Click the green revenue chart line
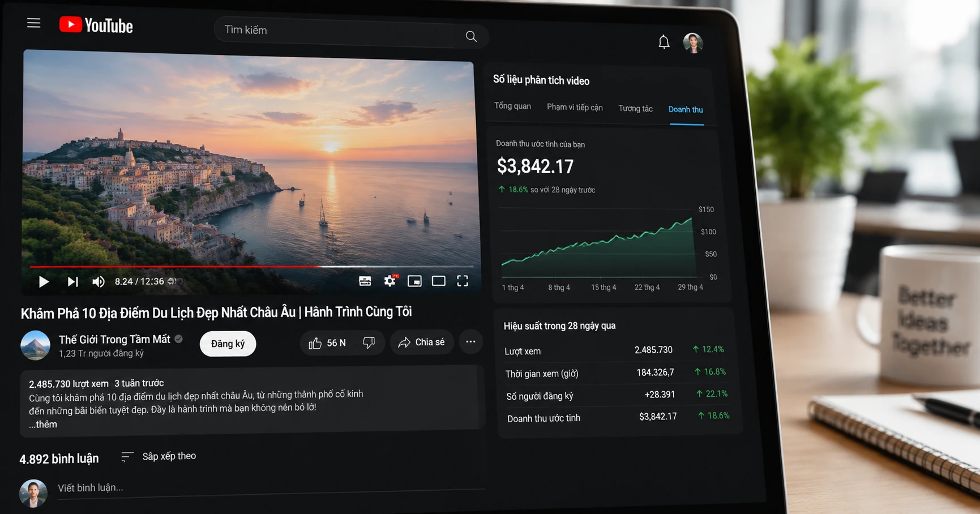This screenshot has height=514, width=980. (x=597, y=242)
